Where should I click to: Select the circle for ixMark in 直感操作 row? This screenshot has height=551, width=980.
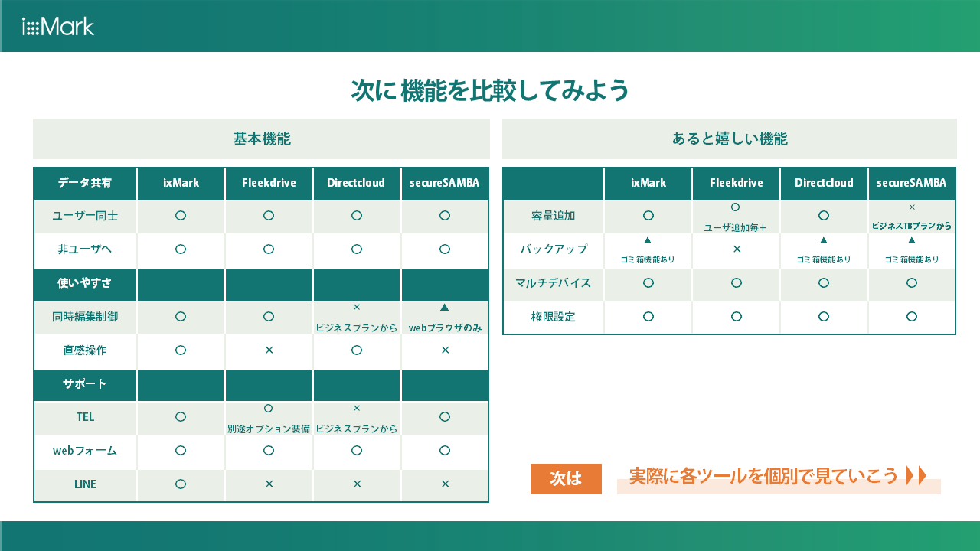point(181,350)
